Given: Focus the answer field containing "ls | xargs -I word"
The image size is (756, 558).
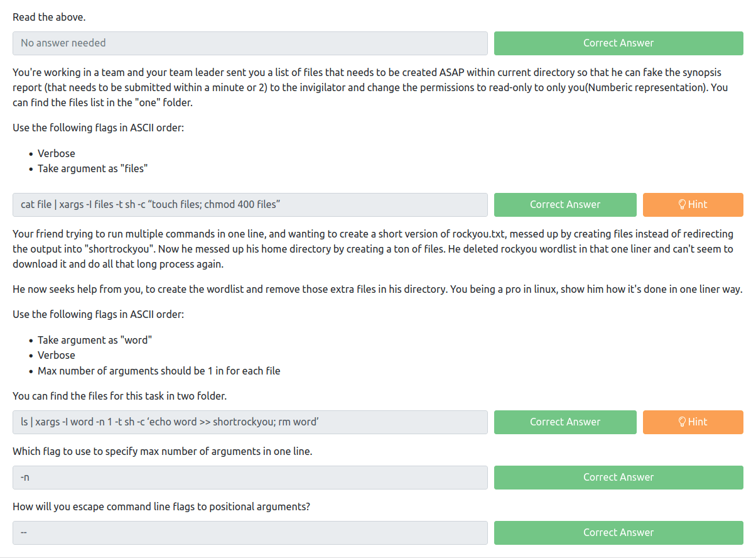Looking at the screenshot, I should click(x=250, y=422).
